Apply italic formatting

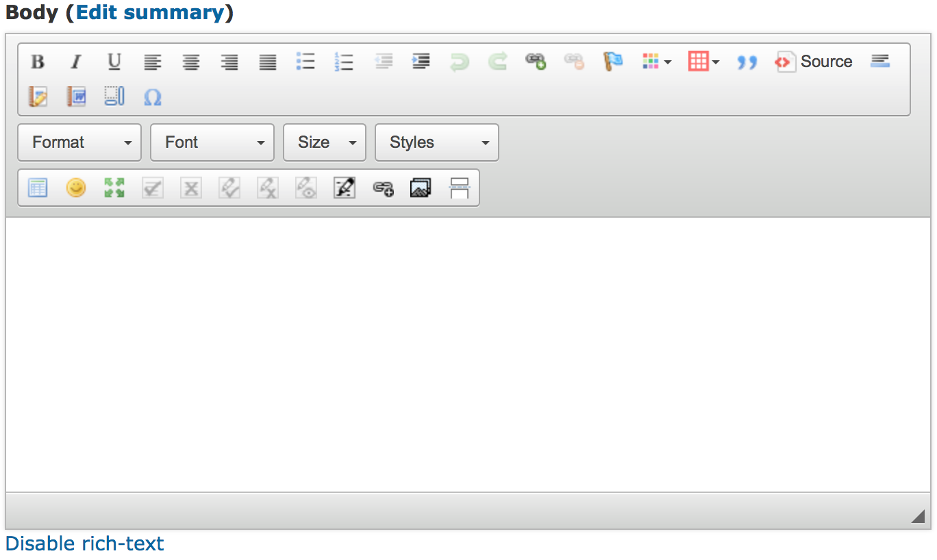point(76,62)
